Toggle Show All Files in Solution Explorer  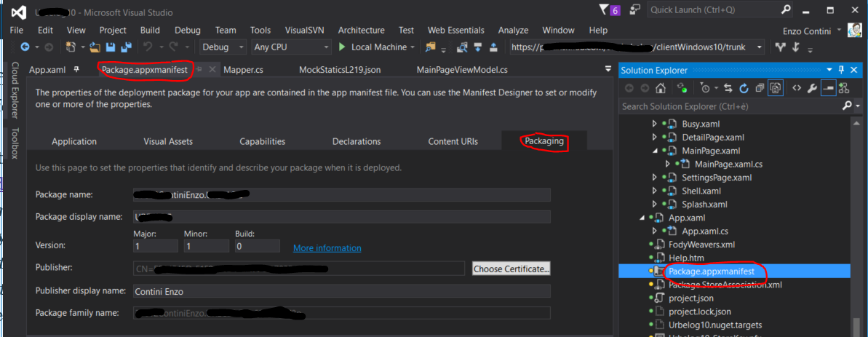pyautogui.click(x=776, y=88)
